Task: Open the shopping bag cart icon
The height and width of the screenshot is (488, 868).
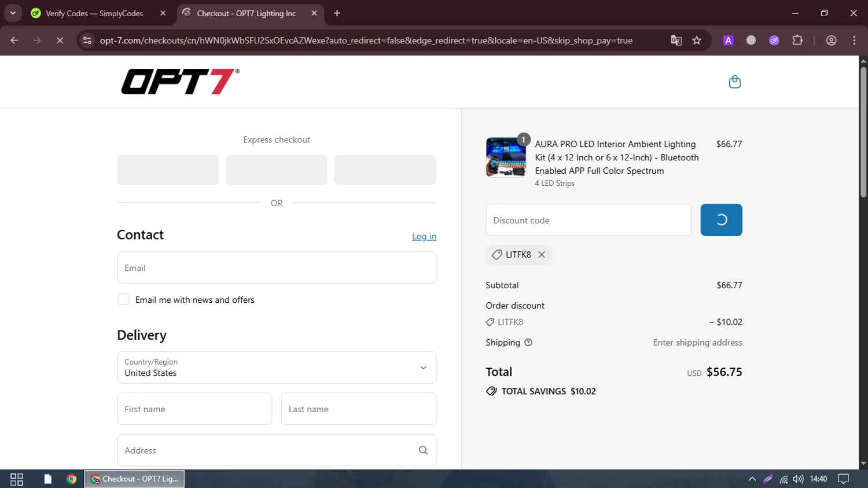Action: click(x=734, y=82)
